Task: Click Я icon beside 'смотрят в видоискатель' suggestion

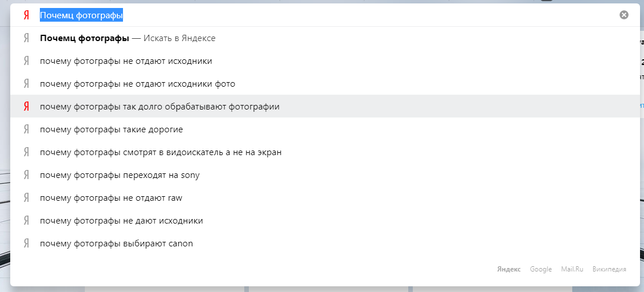Action: tap(26, 152)
